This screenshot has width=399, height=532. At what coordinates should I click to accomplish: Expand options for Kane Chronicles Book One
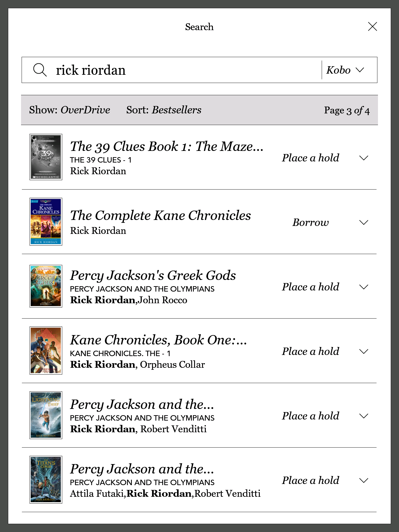point(363,351)
